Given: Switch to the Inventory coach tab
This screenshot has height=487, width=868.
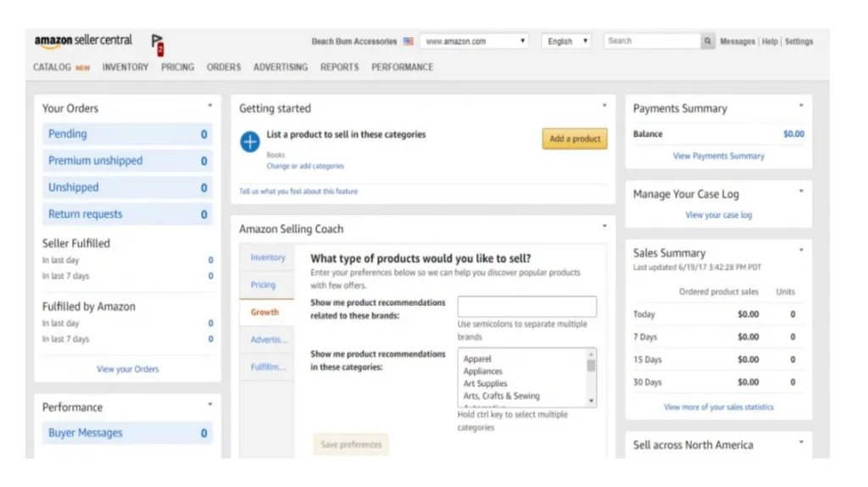Looking at the screenshot, I should 267,257.
